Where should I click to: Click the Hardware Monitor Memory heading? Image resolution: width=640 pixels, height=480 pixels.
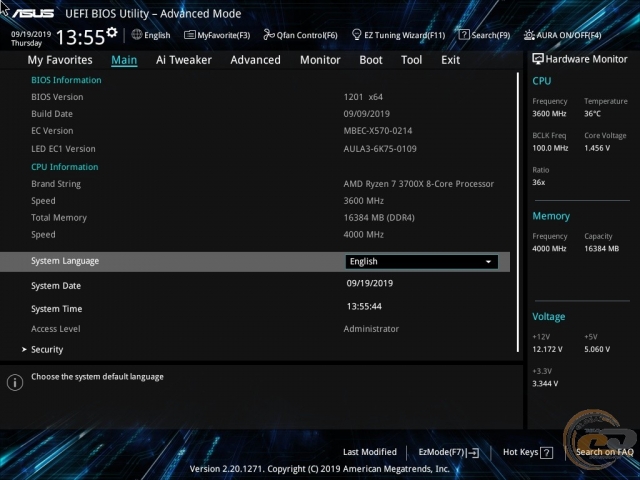coord(551,216)
